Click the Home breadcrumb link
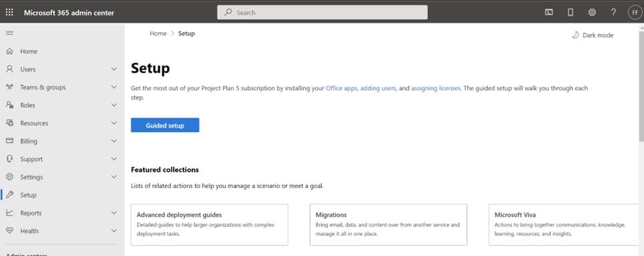 158,33
